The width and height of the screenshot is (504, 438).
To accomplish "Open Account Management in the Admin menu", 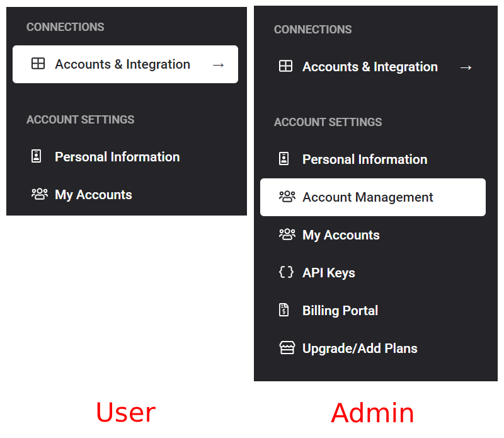I will tap(368, 197).
